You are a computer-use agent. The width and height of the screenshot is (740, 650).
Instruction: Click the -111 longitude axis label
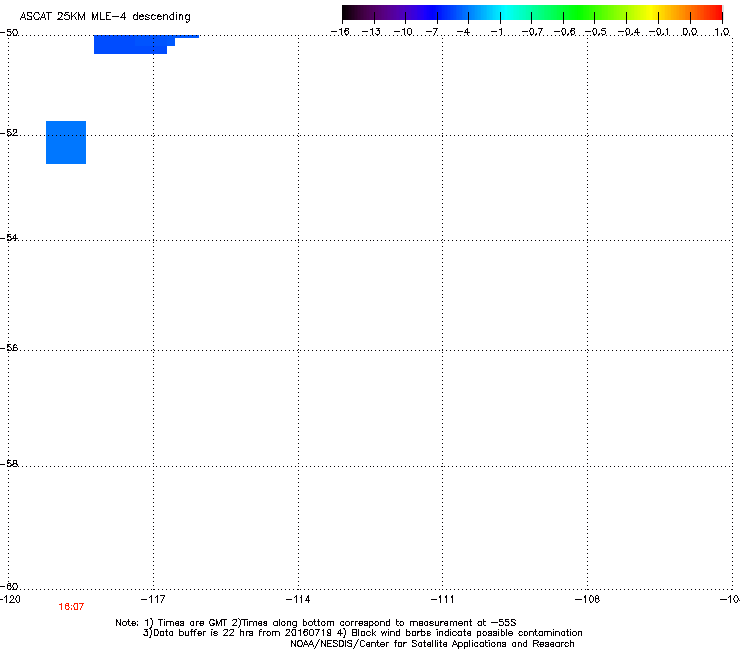click(442, 599)
